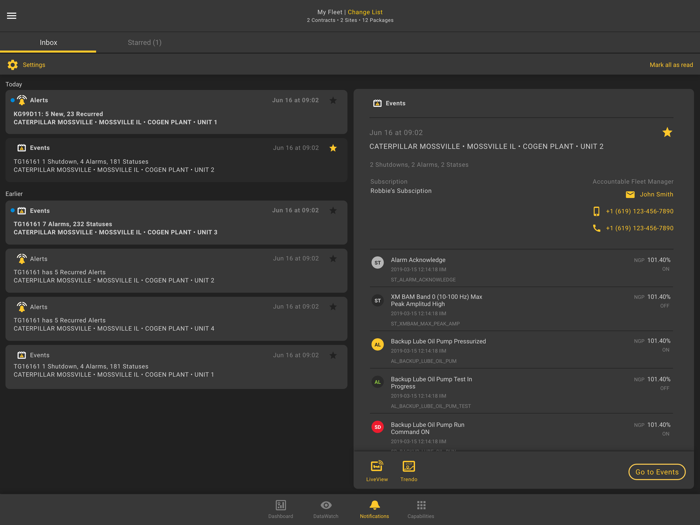Open Backup Lube Oil Pump Run Command ON event
The width and height of the screenshot is (700, 525).
(x=521, y=432)
